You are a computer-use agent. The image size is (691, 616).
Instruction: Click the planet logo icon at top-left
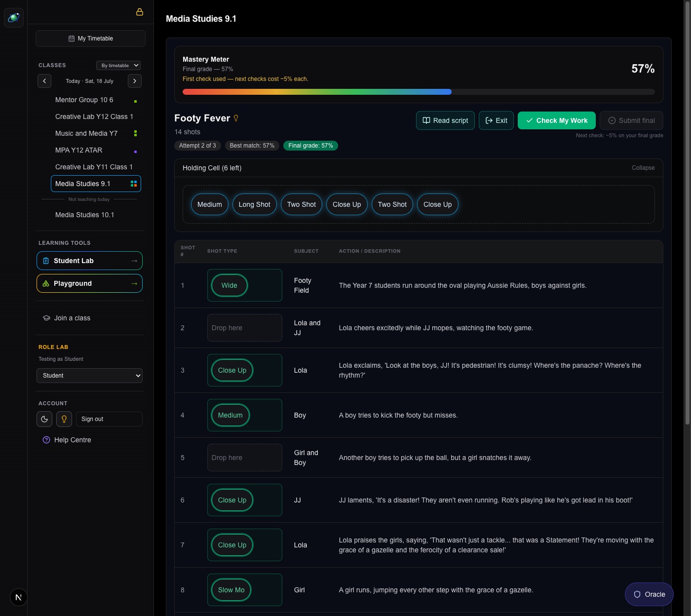[14, 18]
